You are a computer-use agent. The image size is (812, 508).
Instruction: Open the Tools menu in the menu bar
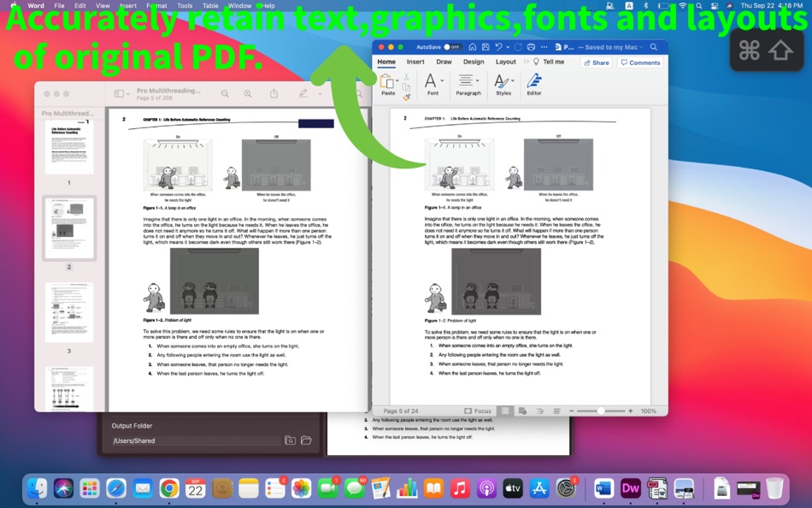[x=185, y=6]
